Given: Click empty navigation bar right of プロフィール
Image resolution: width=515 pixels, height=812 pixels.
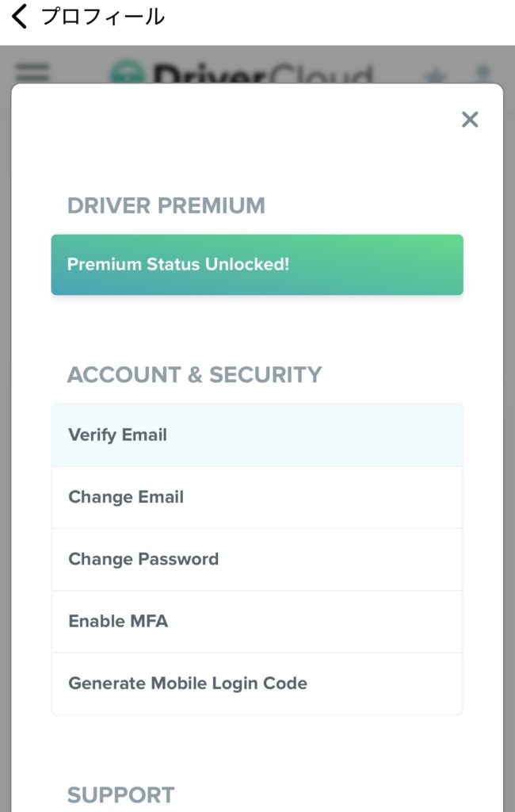Looking at the screenshot, I should tap(341, 20).
